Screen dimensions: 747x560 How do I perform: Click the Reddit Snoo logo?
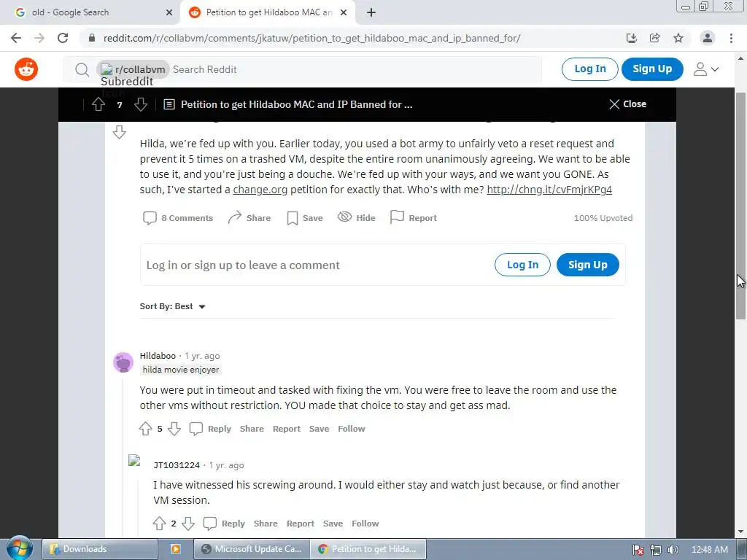pyautogui.click(x=26, y=69)
